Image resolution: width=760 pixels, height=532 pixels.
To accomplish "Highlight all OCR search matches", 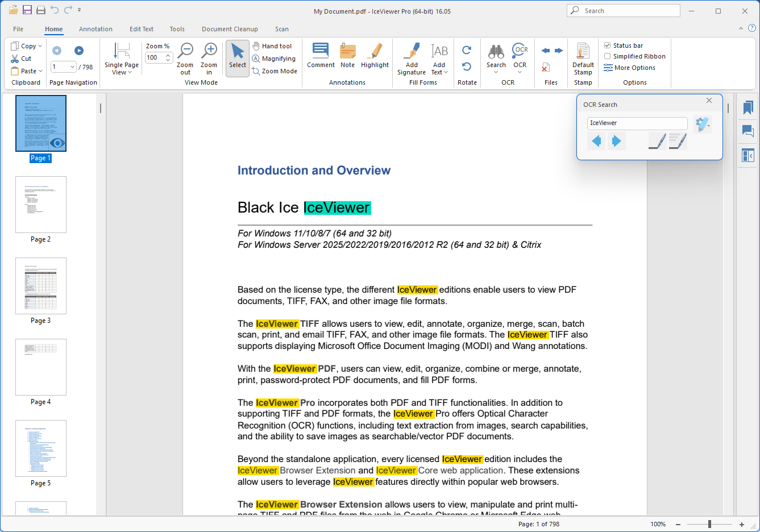I will (x=678, y=141).
